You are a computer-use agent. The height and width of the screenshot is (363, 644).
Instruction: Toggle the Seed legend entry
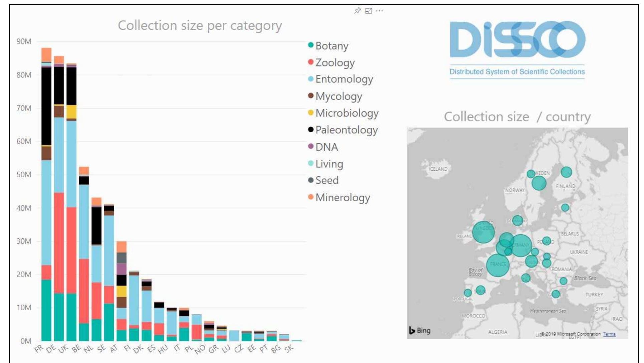[311, 180]
